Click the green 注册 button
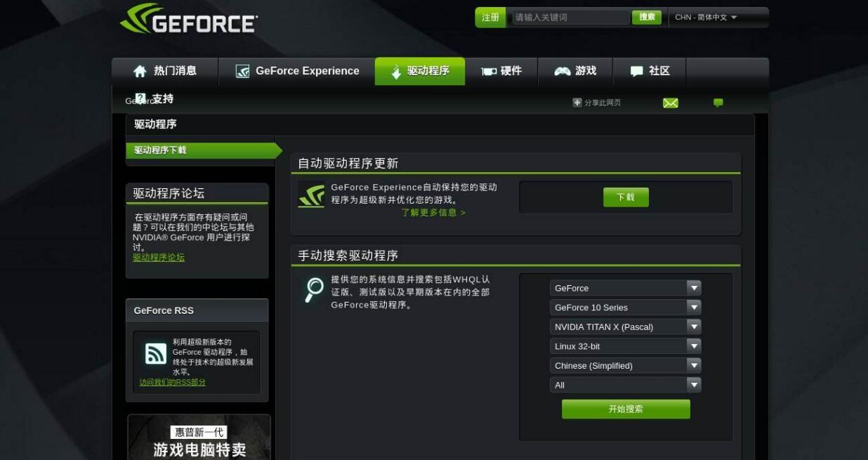This screenshot has height=460, width=868. click(x=490, y=18)
